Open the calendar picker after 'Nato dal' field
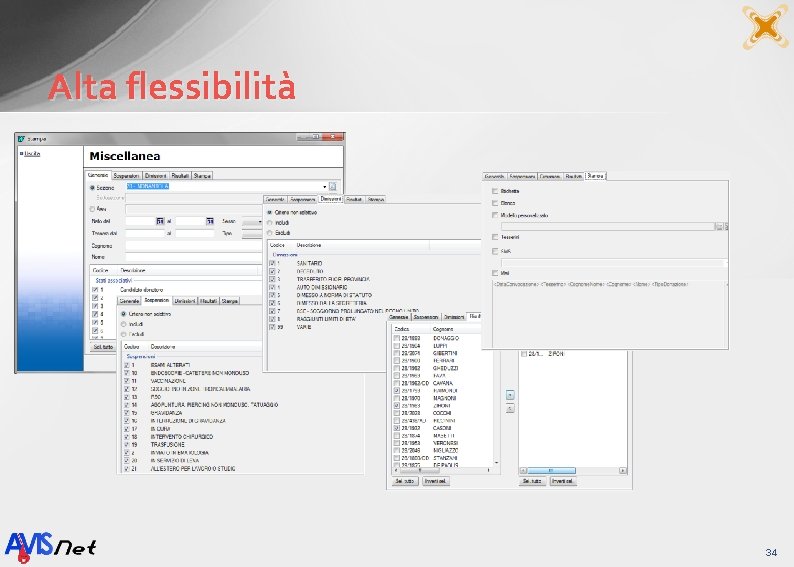The image size is (794, 567). tap(160, 221)
